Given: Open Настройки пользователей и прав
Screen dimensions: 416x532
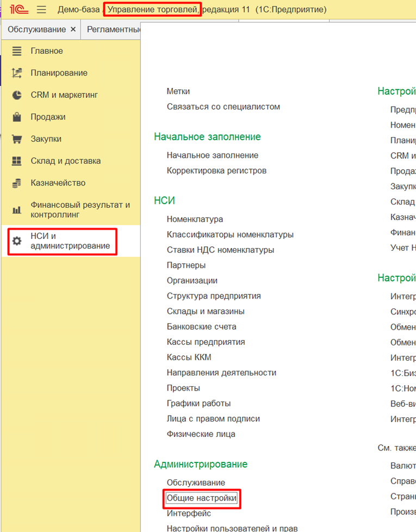Looking at the screenshot, I should (232, 528).
